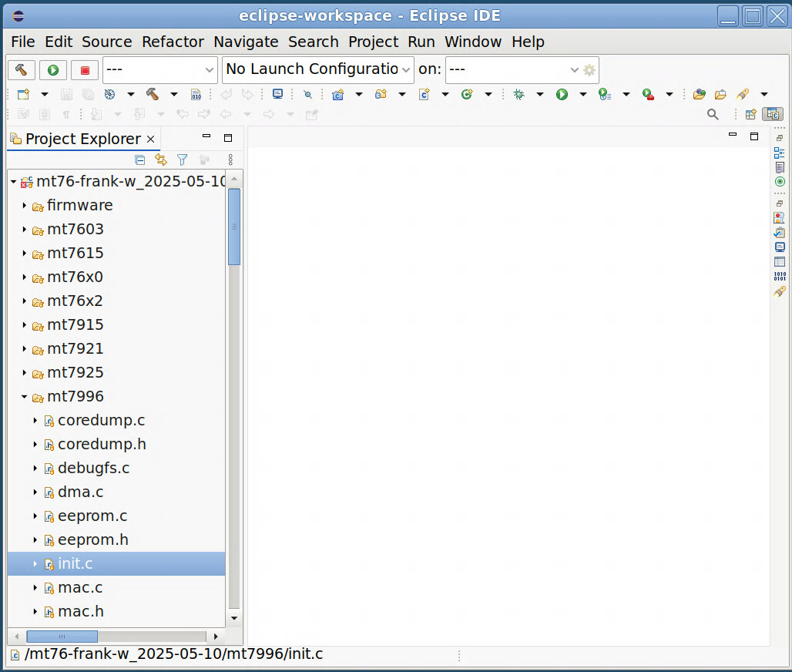Click the New C/C++ Source Folder icon
Image resolution: width=792 pixels, height=672 pixels.
point(381,95)
